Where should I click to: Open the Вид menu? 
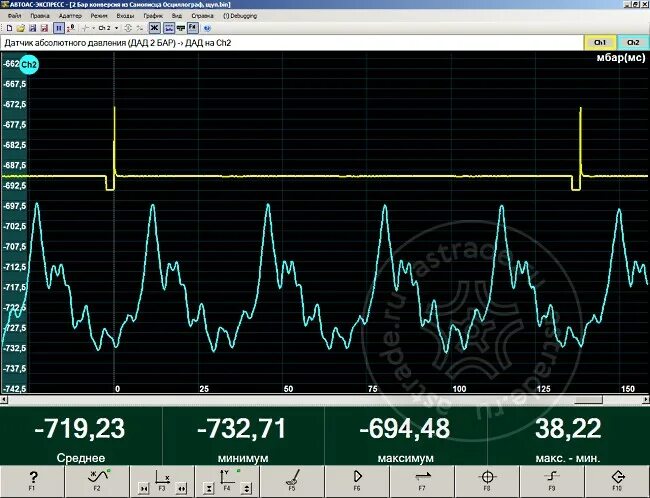tap(177, 16)
